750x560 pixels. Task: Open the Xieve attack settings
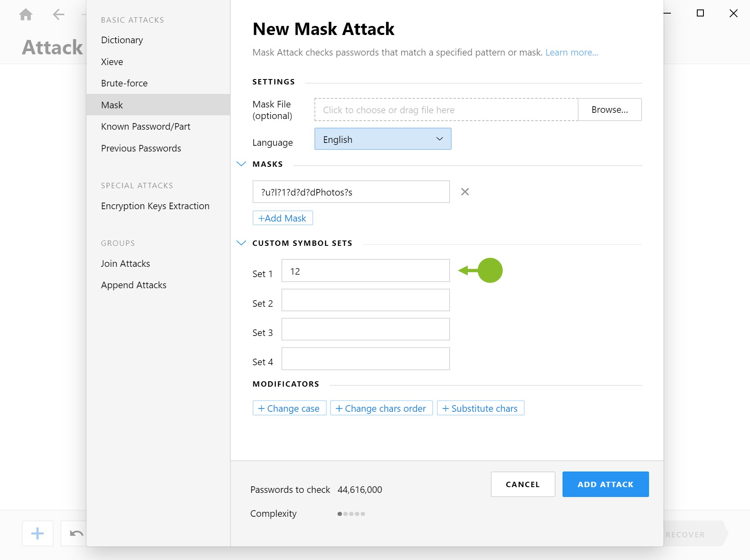[112, 61]
